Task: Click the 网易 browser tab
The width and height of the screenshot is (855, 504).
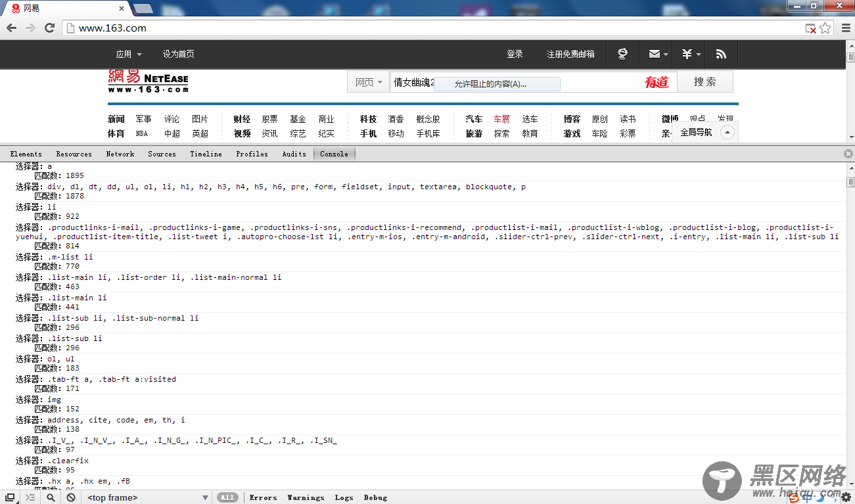Action: [64, 8]
